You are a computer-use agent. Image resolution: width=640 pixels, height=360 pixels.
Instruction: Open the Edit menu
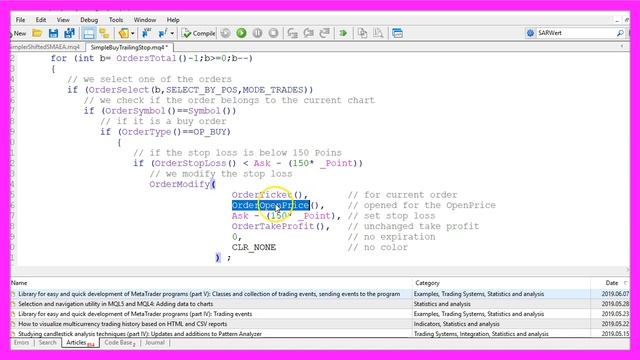point(41,20)
